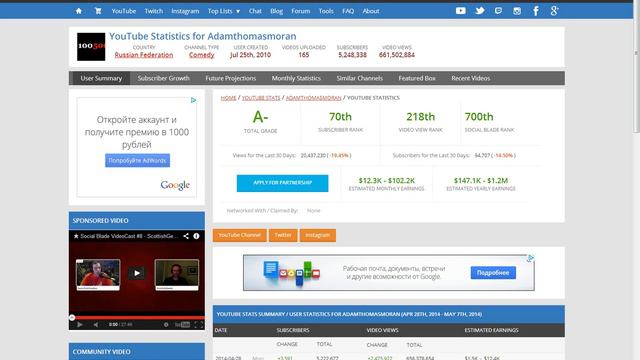
Task: Switch to Similar Channels tab
Action: click(360, 78)
